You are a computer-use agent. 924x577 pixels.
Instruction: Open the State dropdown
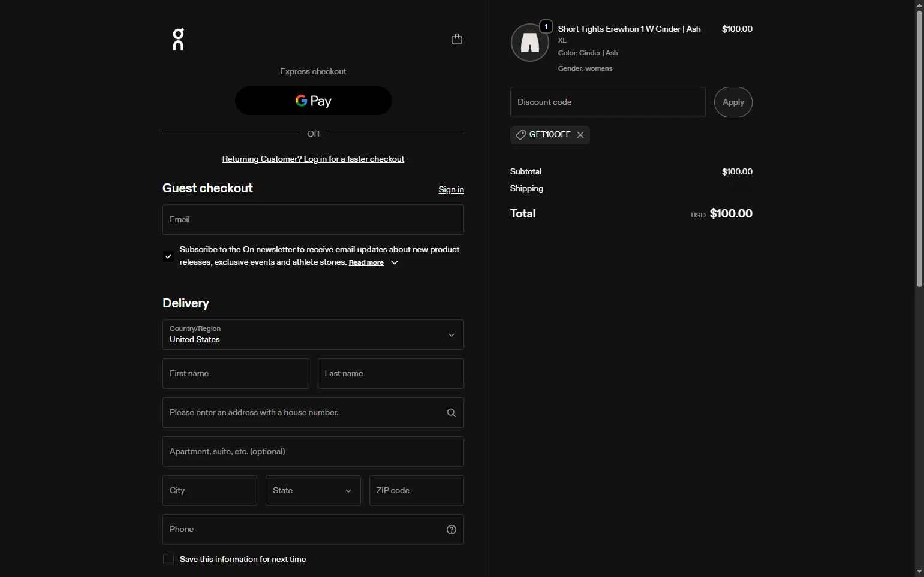(x=313, y=490)
